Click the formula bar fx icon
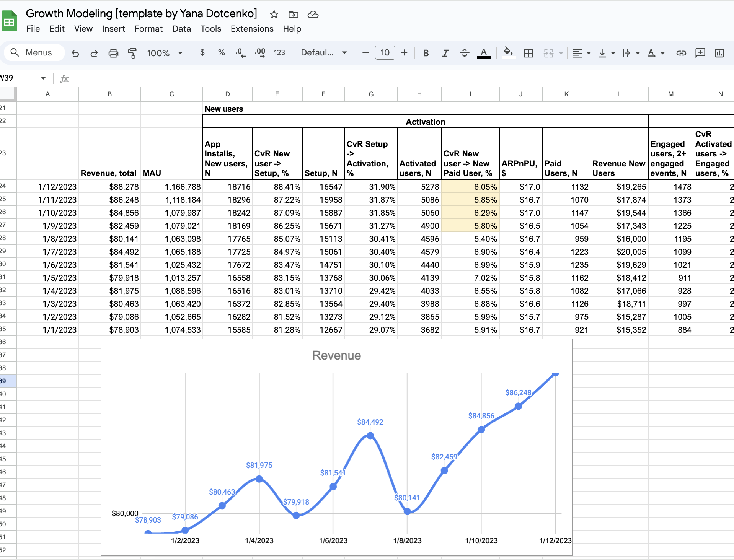This screenshot has width=734, height=560. point(64,78)
